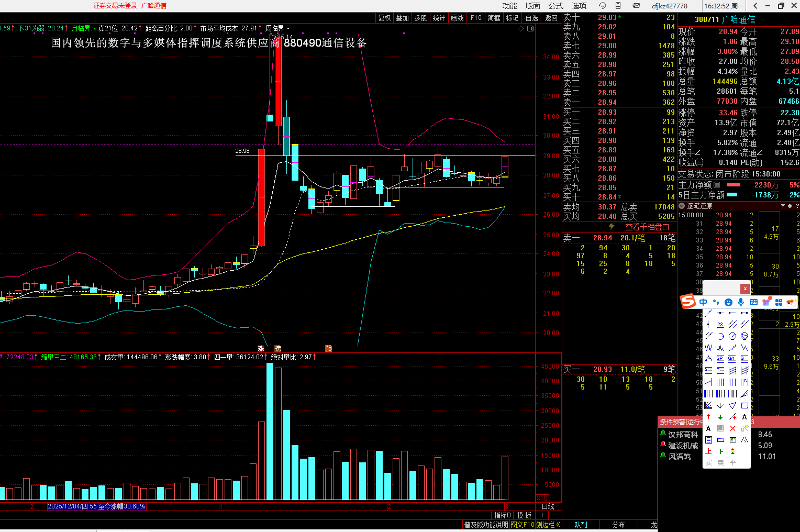The image size is (800, 532).
Task: Click the 多股 multi-stock button
Action: (x=421, y=18)
